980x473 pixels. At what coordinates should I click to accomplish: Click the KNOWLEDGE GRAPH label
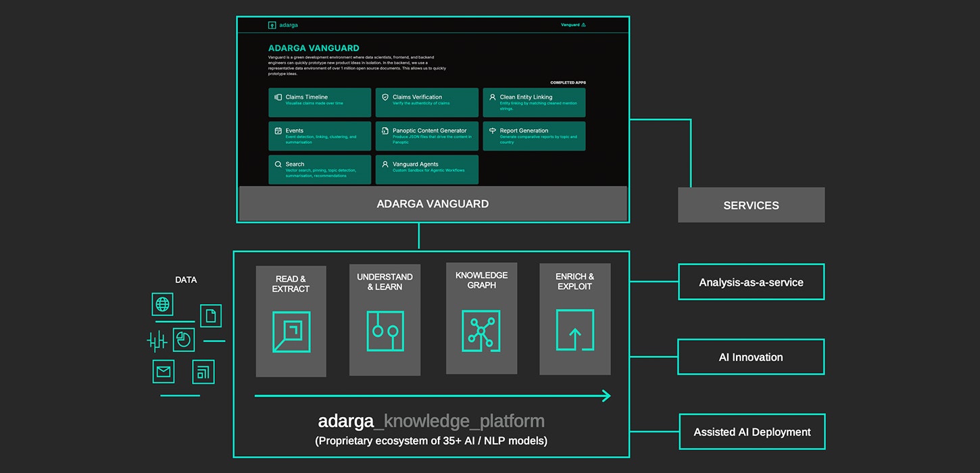click(481, 280)
